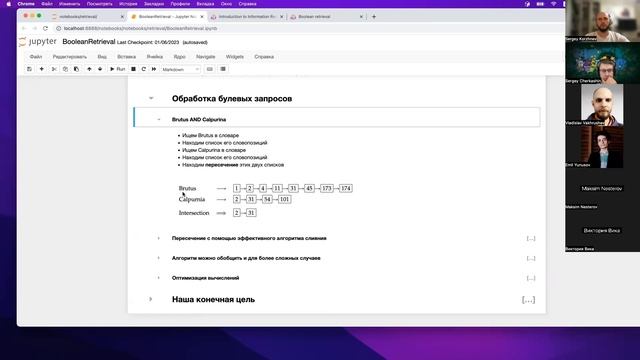Screen dimensions: 640x360
Task: Expand Пересечение с помощью эффективного алгоритма section
Action: (x=159, y=238)
